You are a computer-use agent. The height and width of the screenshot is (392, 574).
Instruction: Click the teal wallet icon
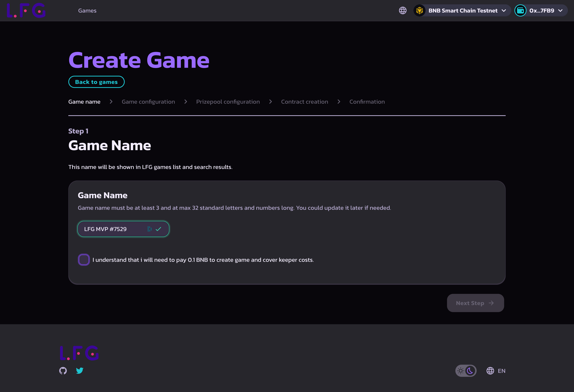pyautogui.click(x=520, y=10)
